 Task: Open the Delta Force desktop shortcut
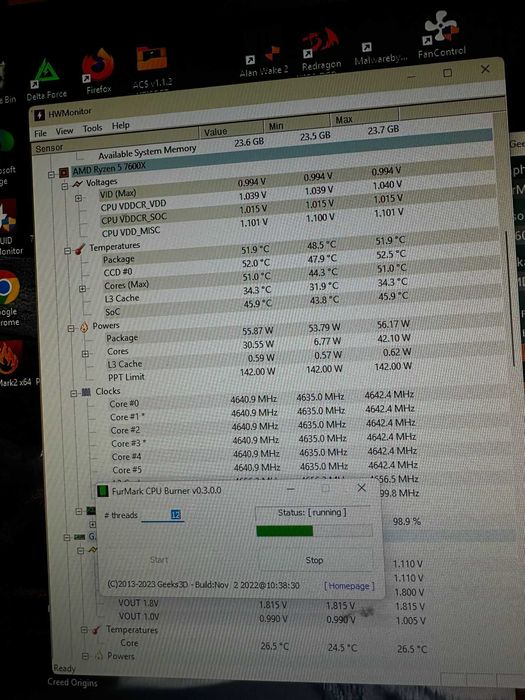(x=46, y=79)
